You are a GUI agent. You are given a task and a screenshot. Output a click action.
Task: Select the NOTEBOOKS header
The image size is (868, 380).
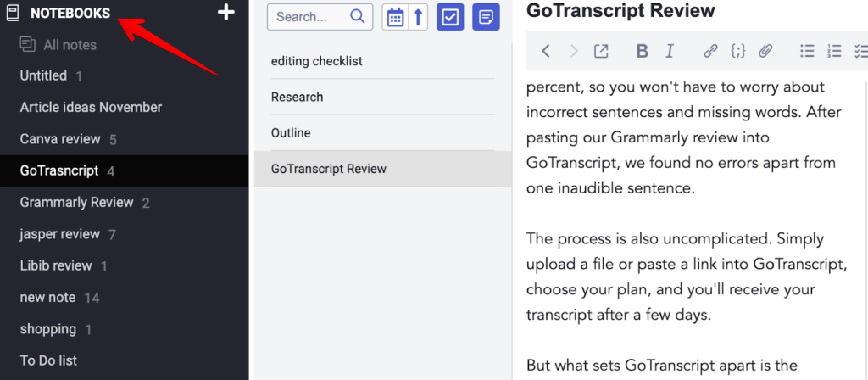coord(70,14)
